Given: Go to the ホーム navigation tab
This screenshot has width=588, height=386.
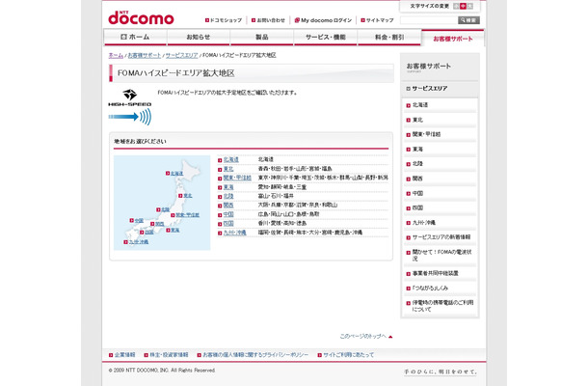Looking at the screenshot, I should pos(135,38).
